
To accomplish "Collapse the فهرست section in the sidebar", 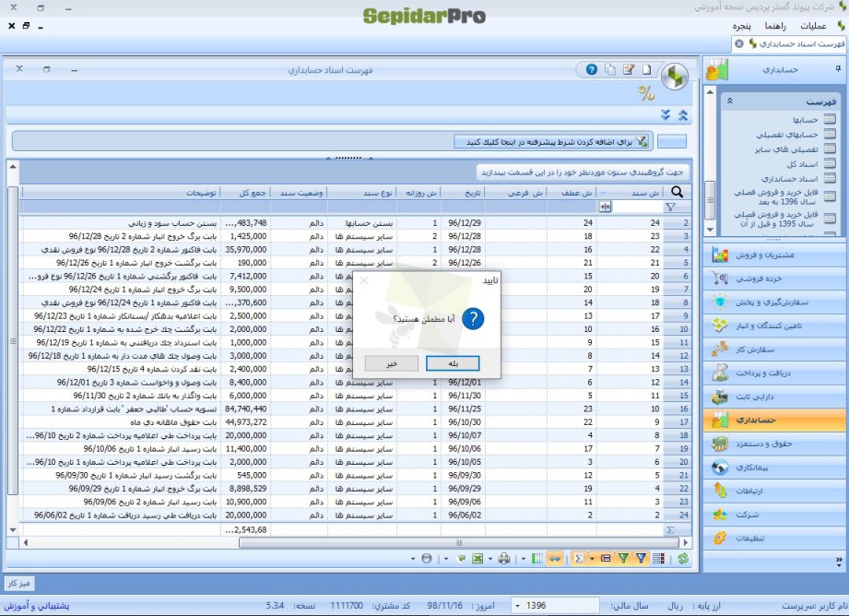I will pyautogui.click(x=729, y=101).
